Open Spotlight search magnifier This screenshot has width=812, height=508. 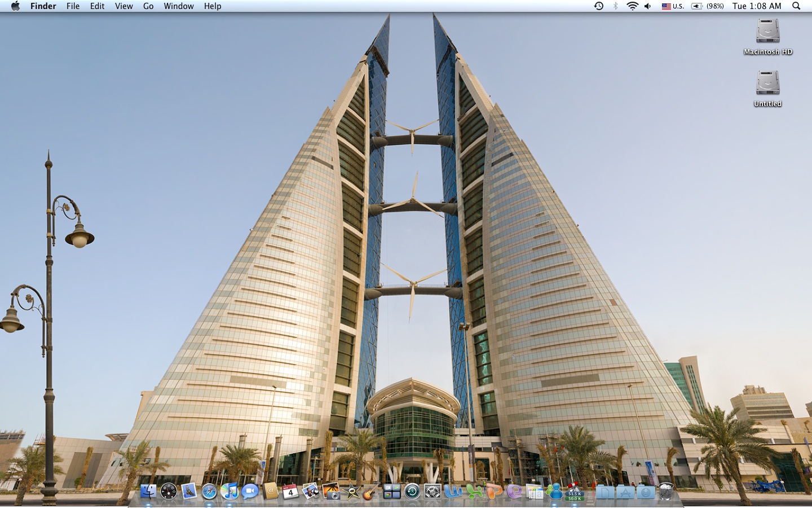(796, 6)
